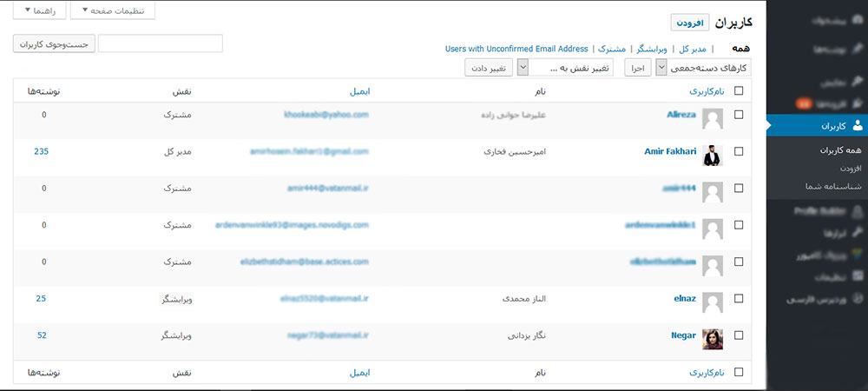Open the Visual Composer sidebar icon

coord(857,256)
